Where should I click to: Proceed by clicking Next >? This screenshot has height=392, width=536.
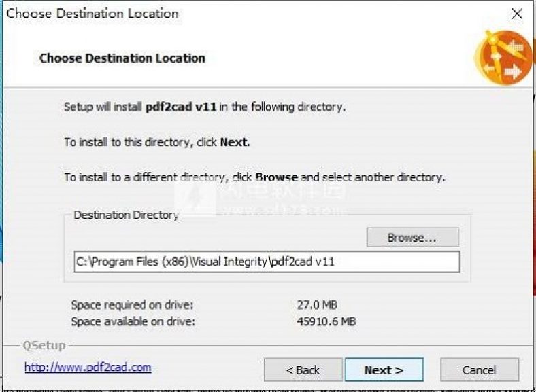(384, 370)
